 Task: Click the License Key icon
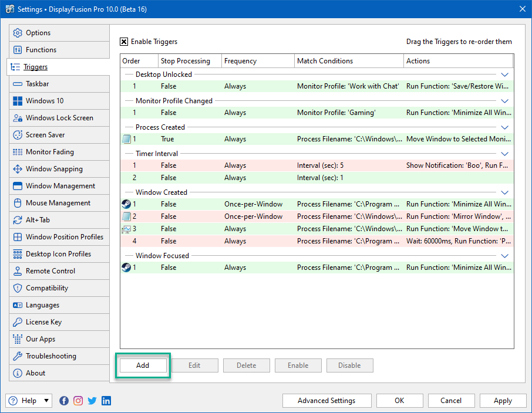(17, 322)
